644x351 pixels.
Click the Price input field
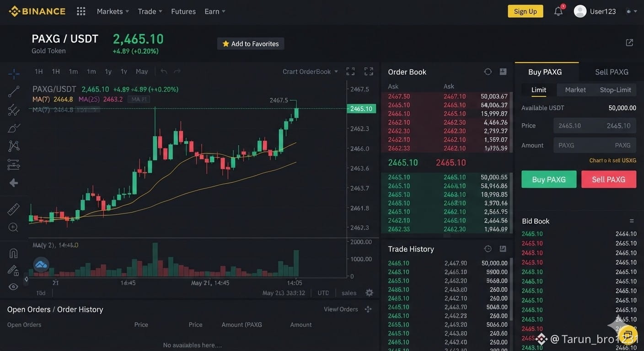[595, 126]
